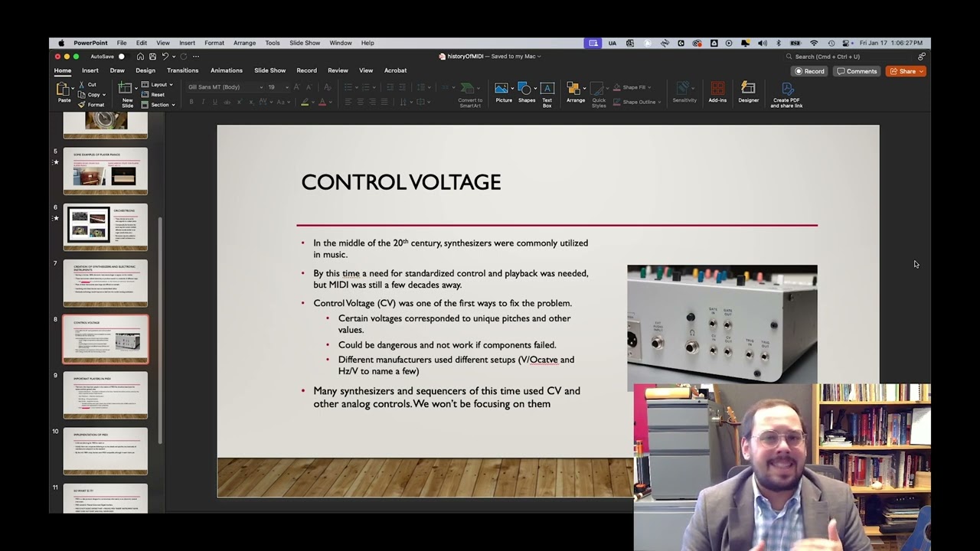Click the Align Left paragraph icon

pyautogui.click(x=348, y=102)
